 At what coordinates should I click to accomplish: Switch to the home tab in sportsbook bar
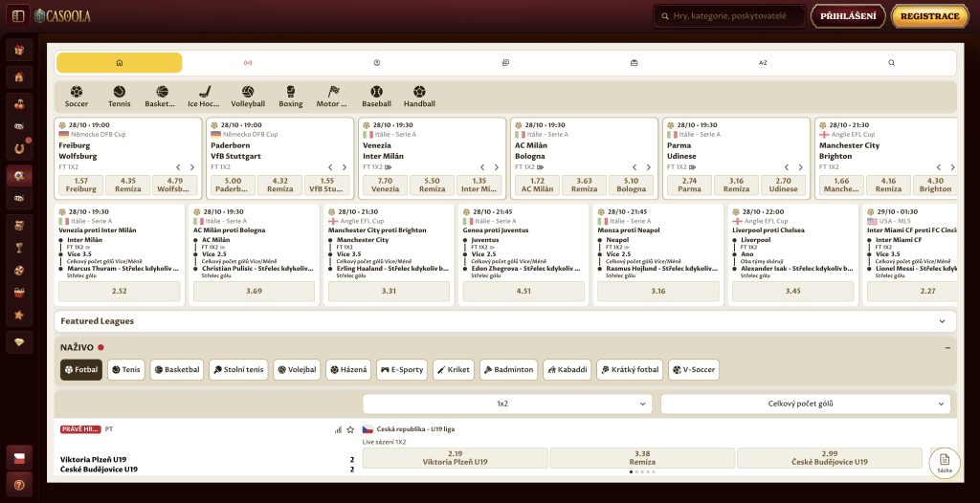120,62
